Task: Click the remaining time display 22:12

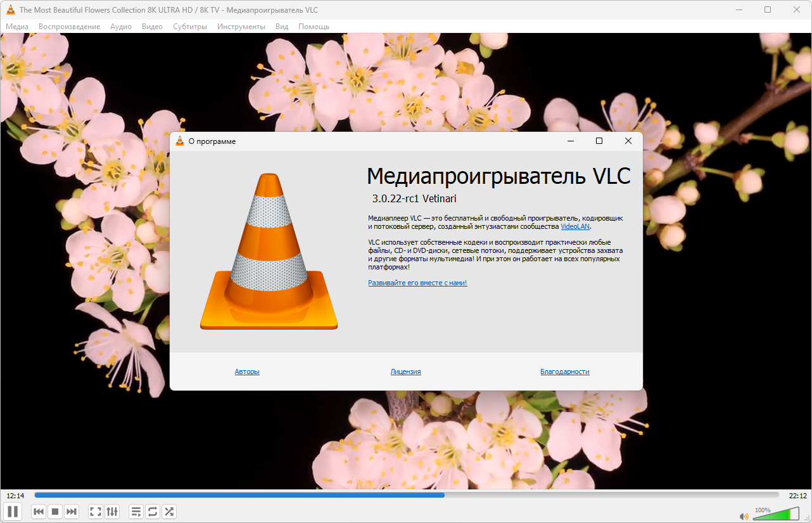Action: tap(797, 496)
